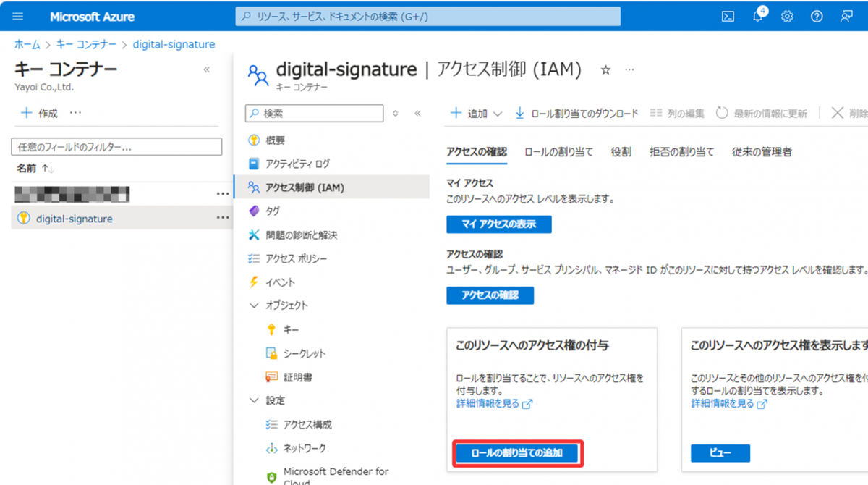Focus 任意のフィールドのフィルター input
The height and width of the screenshot is (485, 868).
(x=116, y=147)
